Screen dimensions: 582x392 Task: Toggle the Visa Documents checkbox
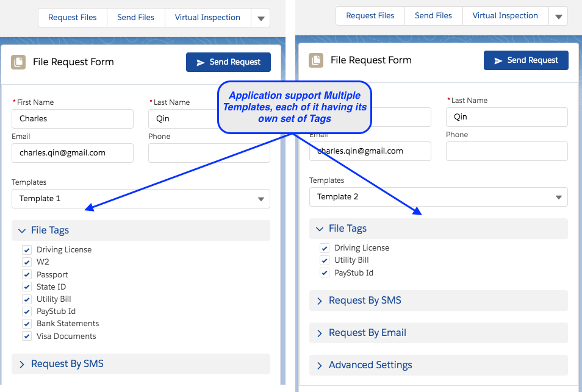[x=27, y=336]
